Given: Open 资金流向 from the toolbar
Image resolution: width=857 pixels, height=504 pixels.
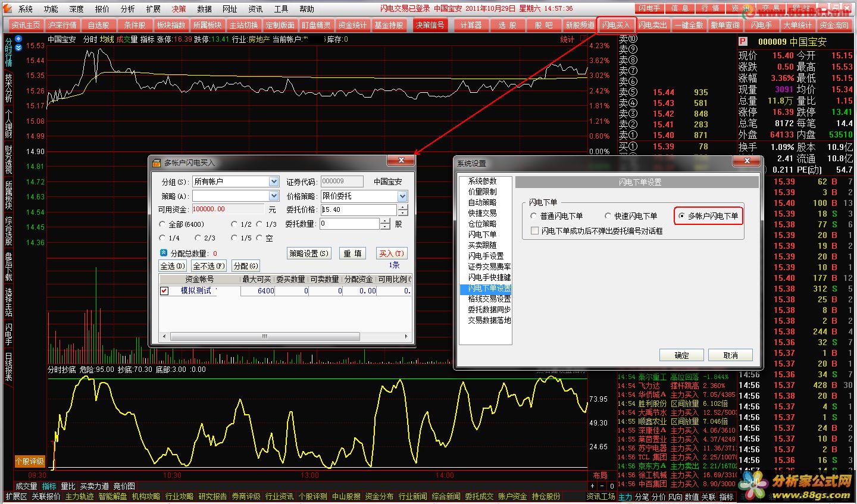Looking at the screenshot, I should point(834,25).
